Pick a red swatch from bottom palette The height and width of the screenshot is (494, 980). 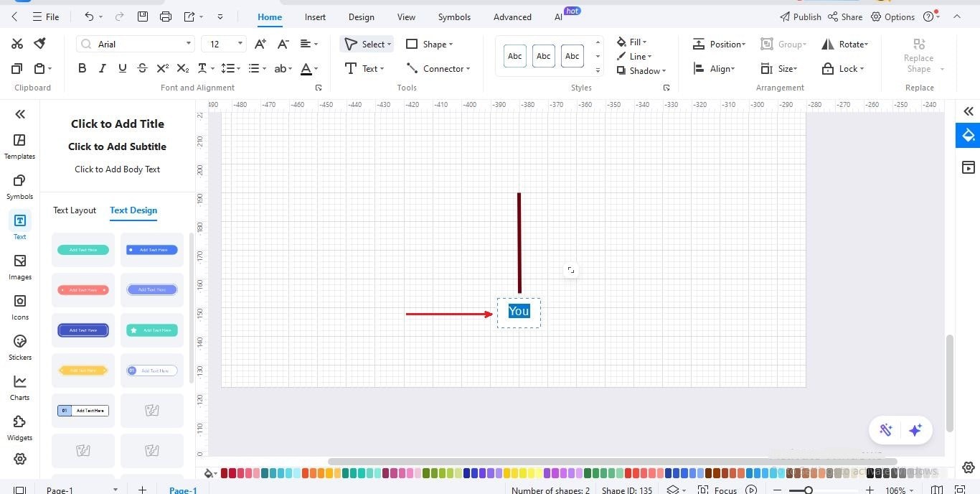[223, 473]
